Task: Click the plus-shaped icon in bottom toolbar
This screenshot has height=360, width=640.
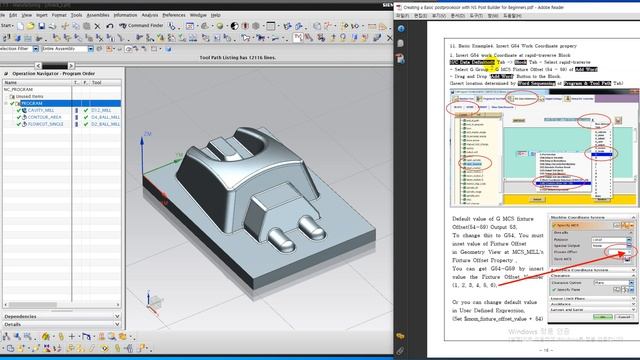Action: [x=72, y=336]
